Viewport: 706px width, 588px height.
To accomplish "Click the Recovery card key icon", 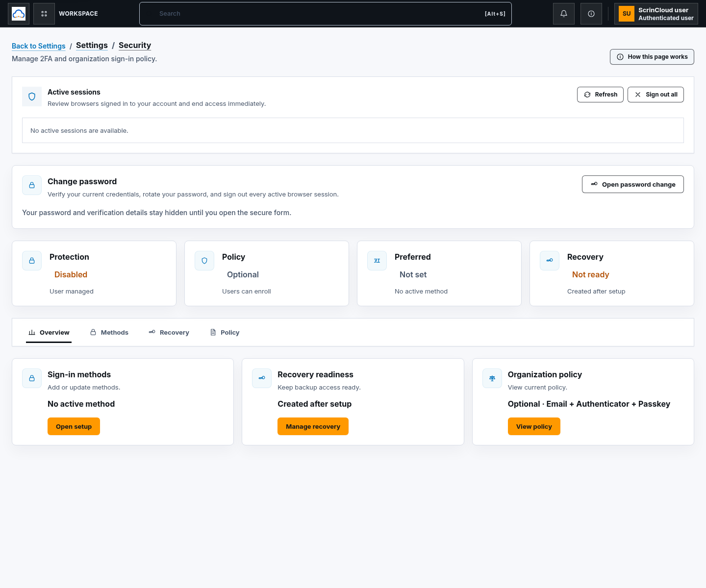I will click(550, 261).
